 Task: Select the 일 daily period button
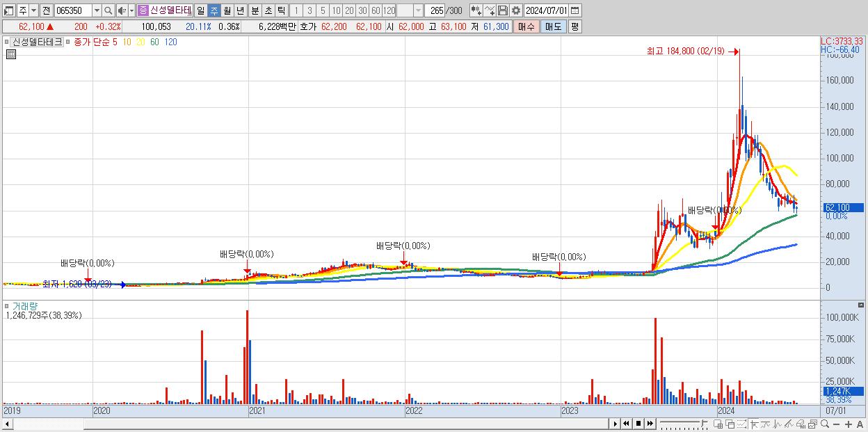pos(200,10)
